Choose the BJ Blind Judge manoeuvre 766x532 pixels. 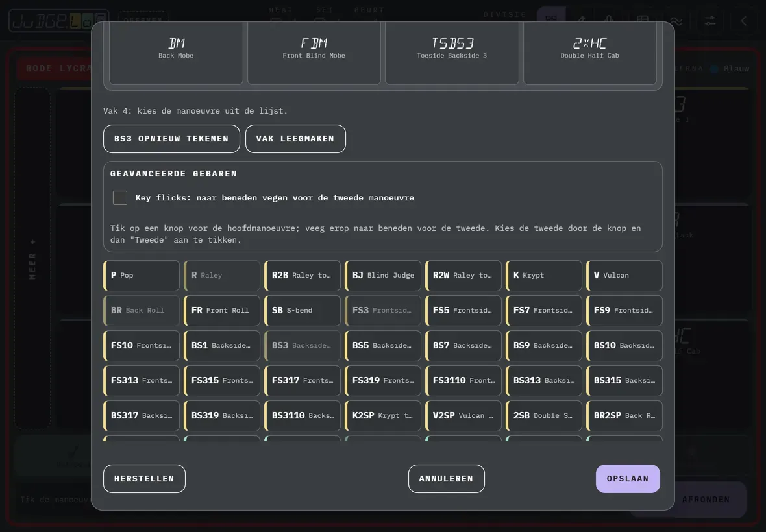[383, 275]
